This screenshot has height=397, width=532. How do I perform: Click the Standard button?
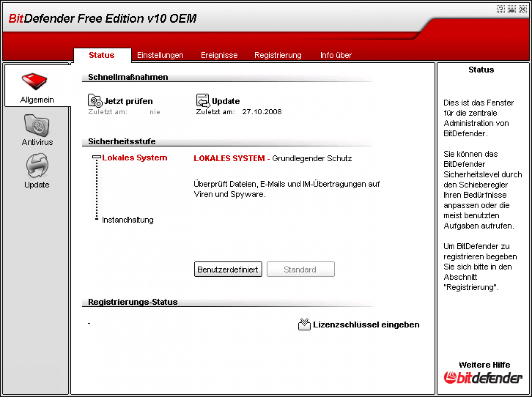pos(300,269)
